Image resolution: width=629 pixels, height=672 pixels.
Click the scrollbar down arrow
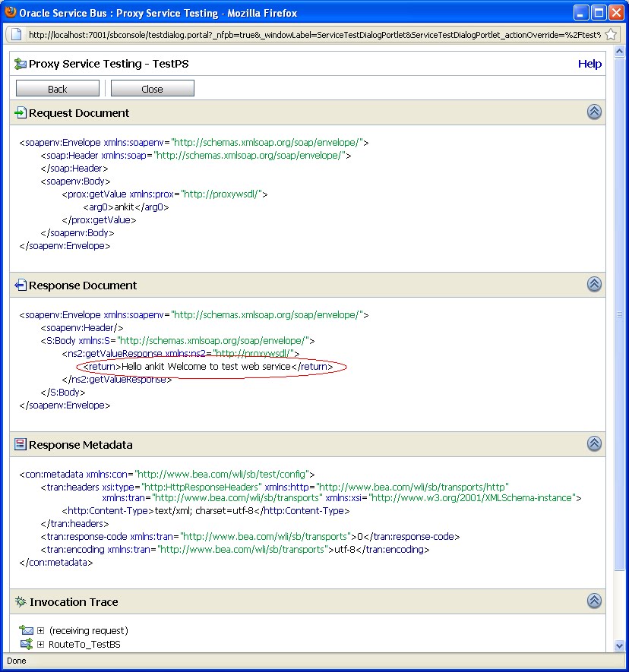(619, 645)
